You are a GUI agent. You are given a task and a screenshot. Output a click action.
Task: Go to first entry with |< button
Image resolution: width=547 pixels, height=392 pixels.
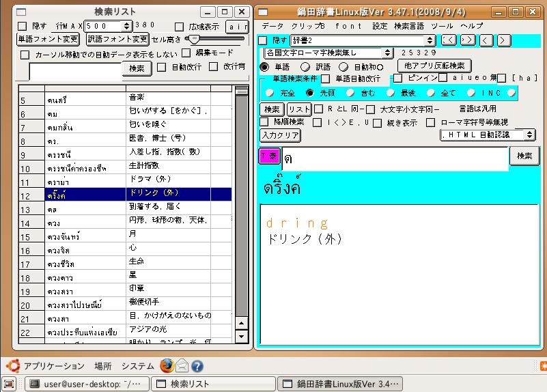449,40
